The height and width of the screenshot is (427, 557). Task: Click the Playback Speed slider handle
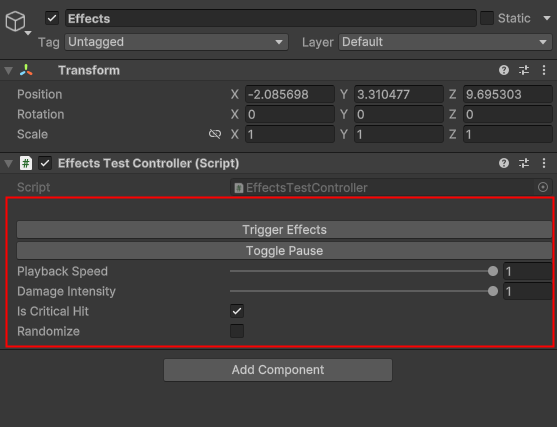tap(493, 271)
